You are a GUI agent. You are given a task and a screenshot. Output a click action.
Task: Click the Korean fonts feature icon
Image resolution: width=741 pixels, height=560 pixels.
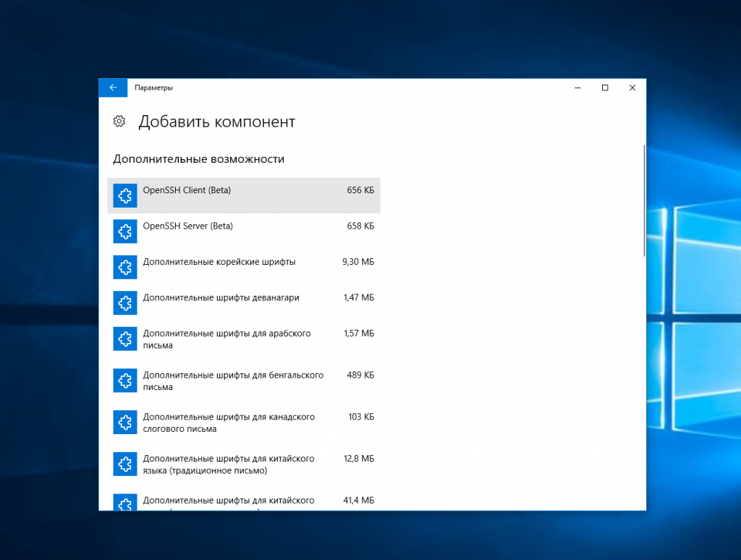pyautogui.click(x=124, y=267)
